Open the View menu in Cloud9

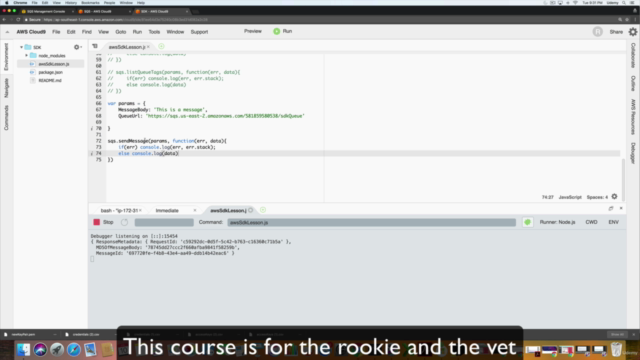click(x=103, y=32)
